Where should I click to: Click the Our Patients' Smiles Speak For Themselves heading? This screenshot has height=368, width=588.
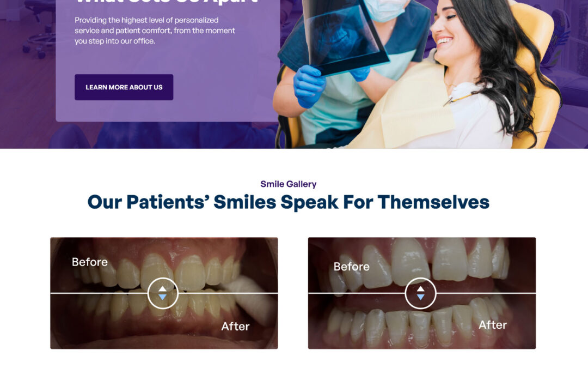[289, 202]
